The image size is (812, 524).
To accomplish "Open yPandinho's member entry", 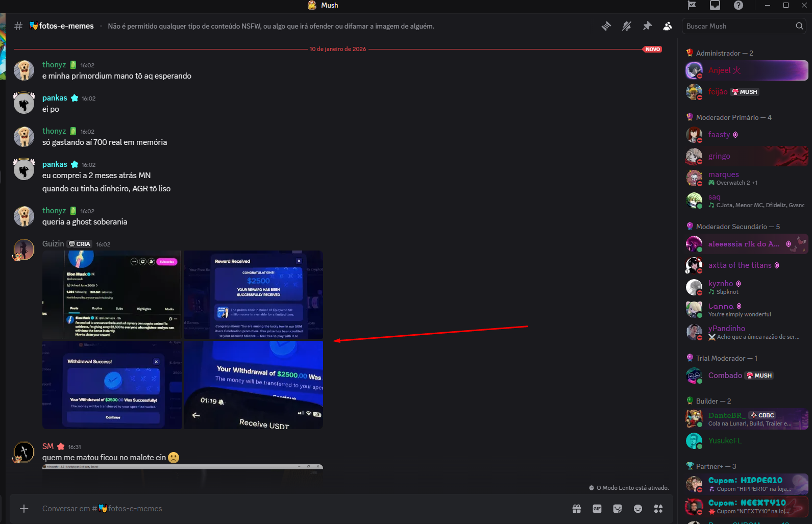I will (x=747, y=332).
